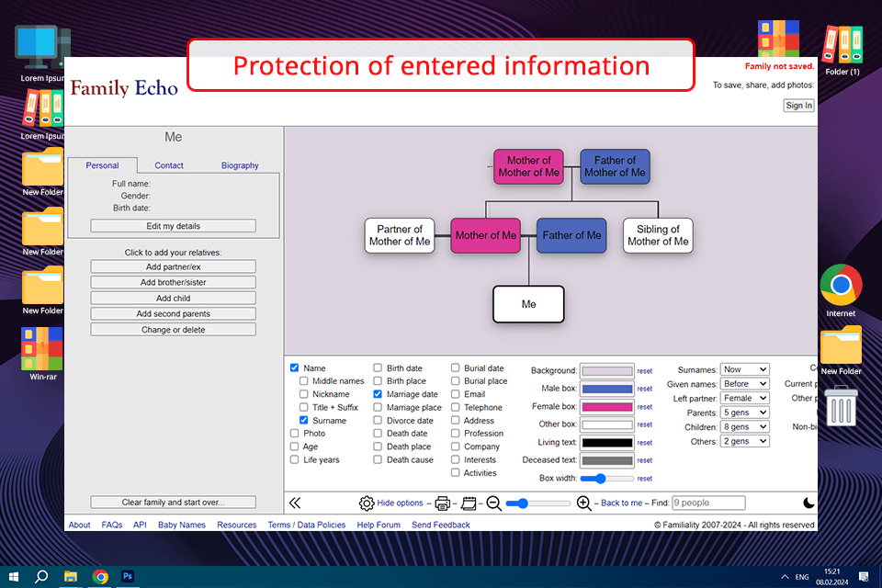Click Add partner/ex button
882x588 pixels.
[174, 266]
